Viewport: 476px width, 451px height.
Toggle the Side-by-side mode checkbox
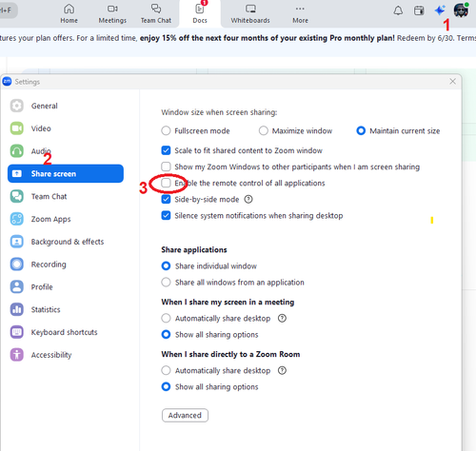(166, 199)
